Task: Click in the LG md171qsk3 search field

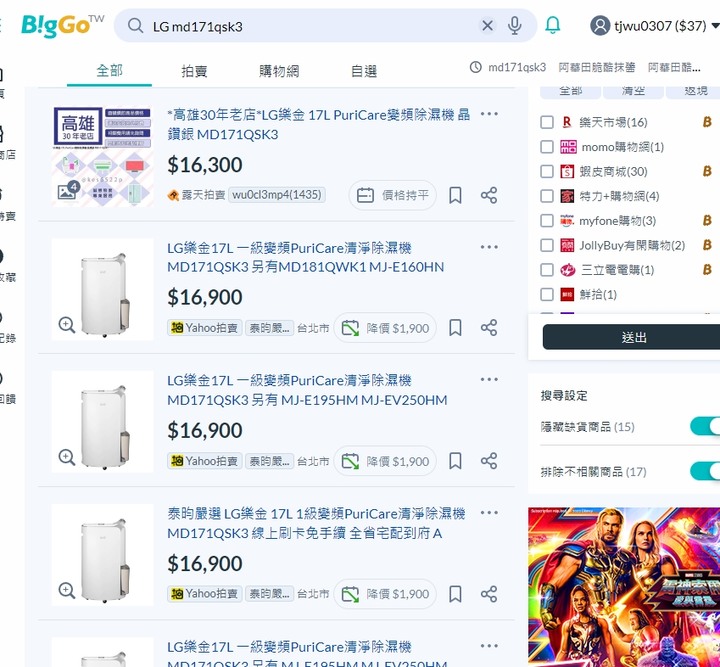Action: [x=312, y=26]
